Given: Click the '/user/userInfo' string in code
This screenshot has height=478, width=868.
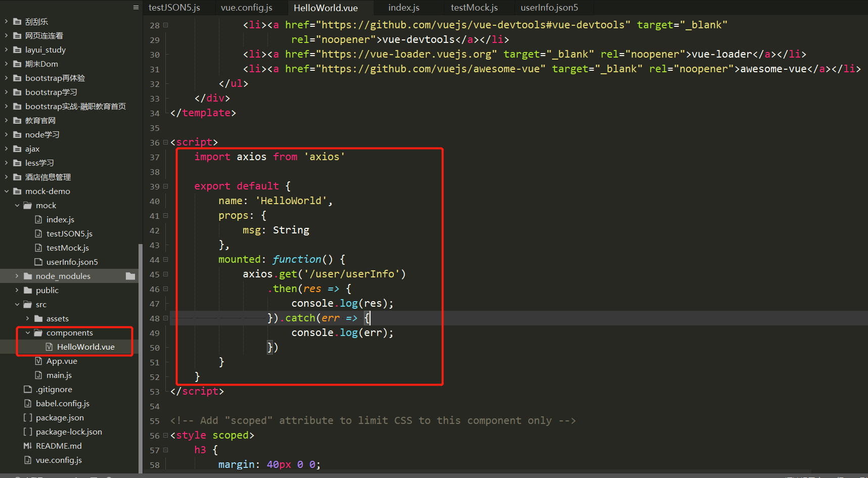Looking at the screenshot, I should click(x=352, y=274).
